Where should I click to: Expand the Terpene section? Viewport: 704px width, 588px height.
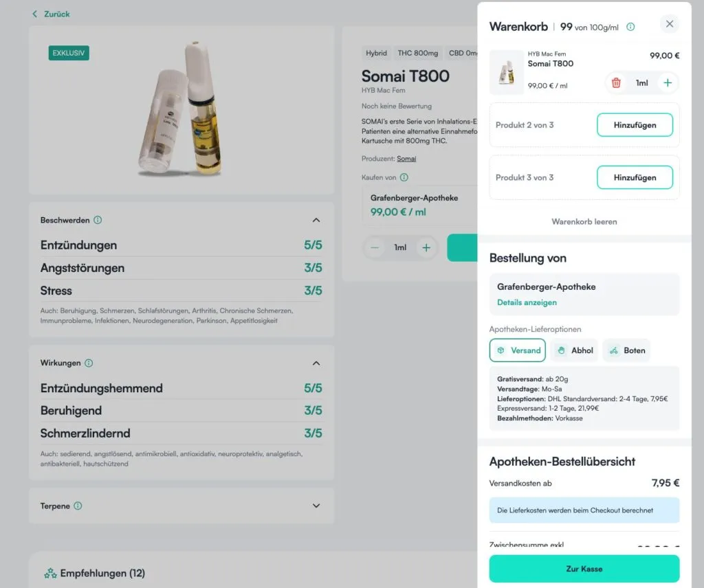coord(316,506)
